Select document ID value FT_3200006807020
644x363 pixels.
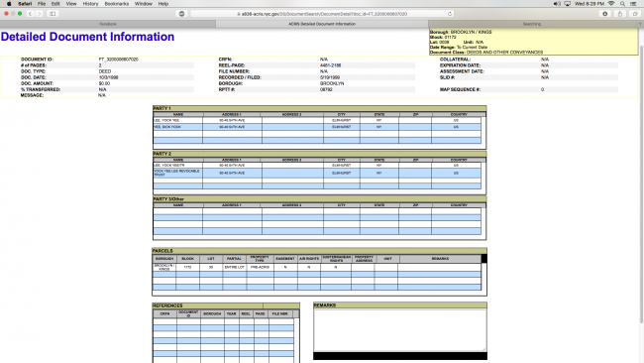click(x=118, y=60)
